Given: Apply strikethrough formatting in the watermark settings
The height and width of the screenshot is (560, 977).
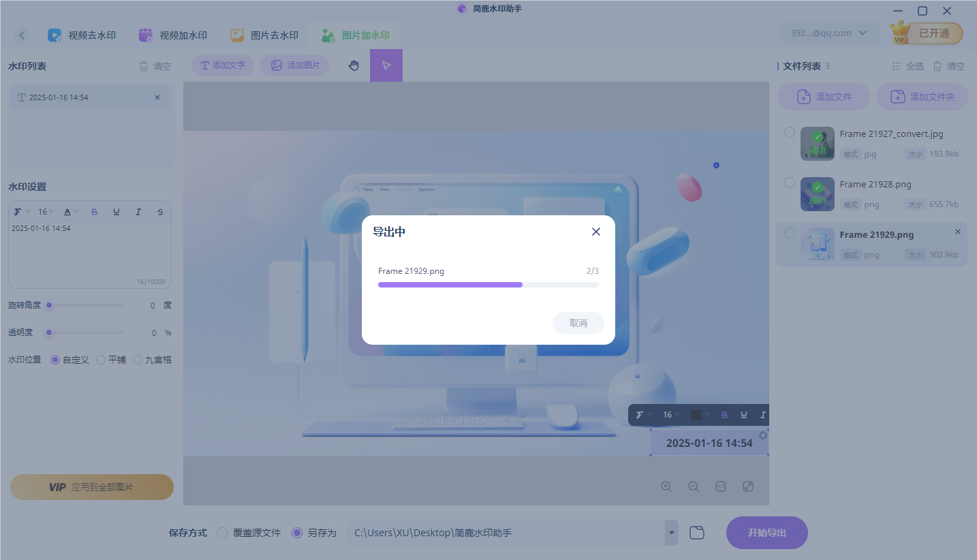Looking at the screenshot, I should tap(160, 211).
